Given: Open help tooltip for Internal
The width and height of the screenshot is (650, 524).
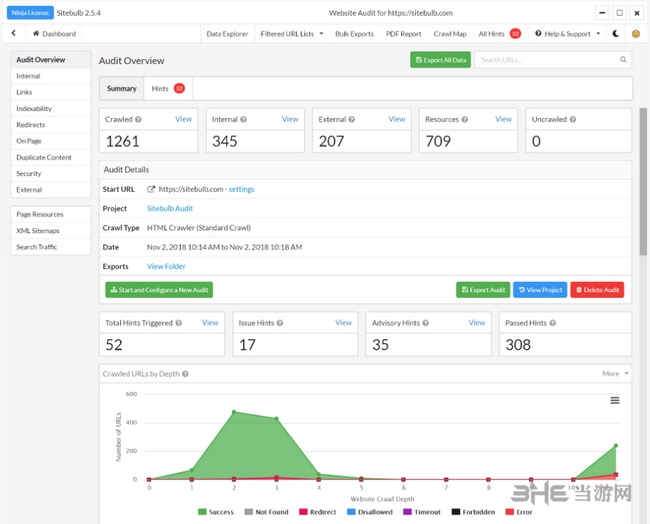Looking at the screenshot, I should 243,119.
